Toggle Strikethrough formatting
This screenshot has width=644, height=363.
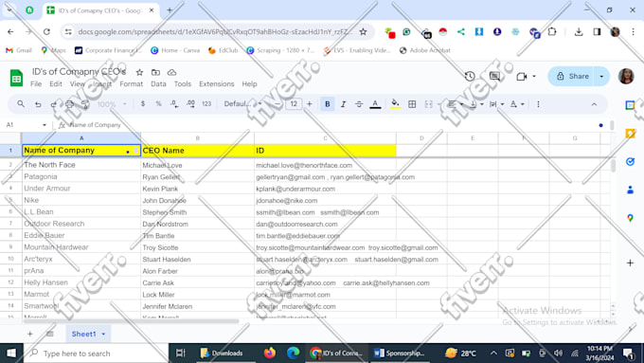(x=359, y=104)
